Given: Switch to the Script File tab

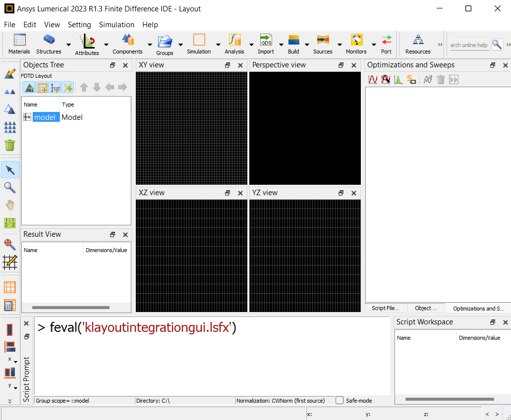Looking at the screenshot, I should pos(385,308).
